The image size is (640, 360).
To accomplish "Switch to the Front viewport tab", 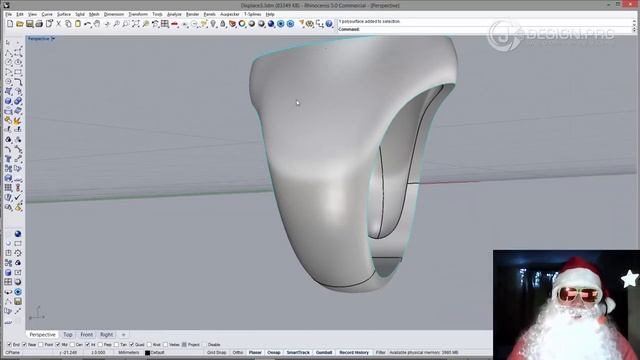I will (x=87, y=335).
